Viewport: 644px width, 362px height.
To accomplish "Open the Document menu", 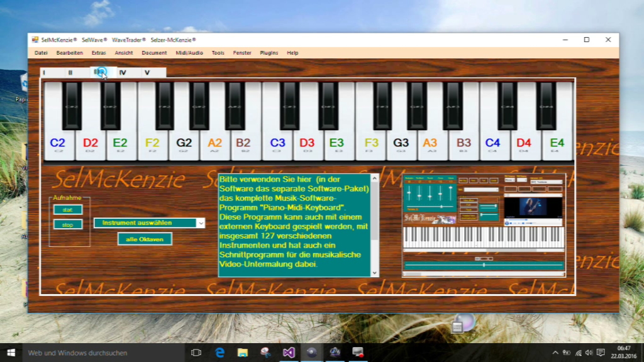I will 154,53.
